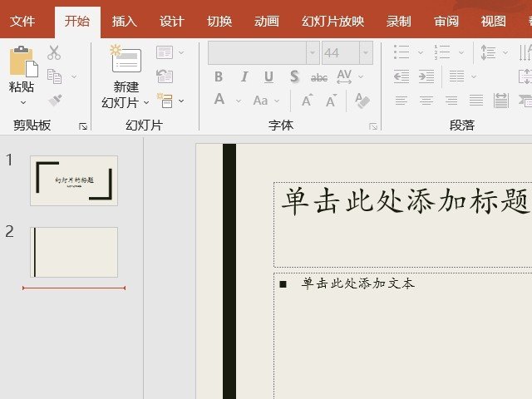The height and width of the screenshot is (399, 532).
Task: Click the change case Aa icon
Action: pyautogui.click(x=260, y=101)
